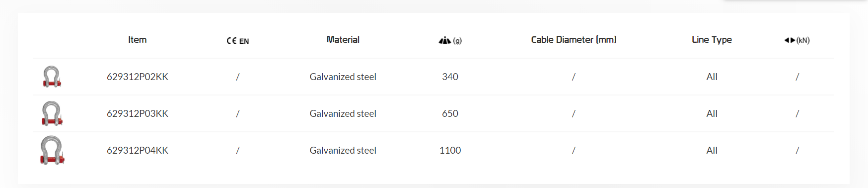868x188 pixels.
Task: Click the Cable Diameter (mm) column header
Action: click(x=574, y=39)
